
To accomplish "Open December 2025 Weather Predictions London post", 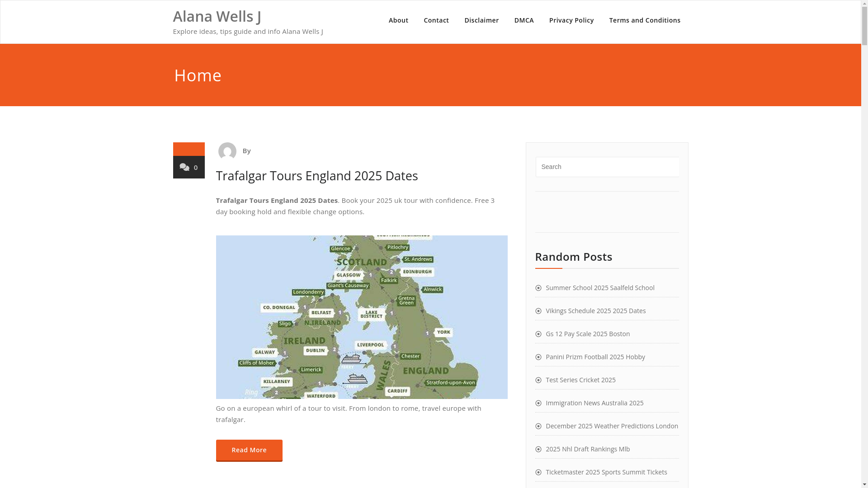I will coord(612,426).
